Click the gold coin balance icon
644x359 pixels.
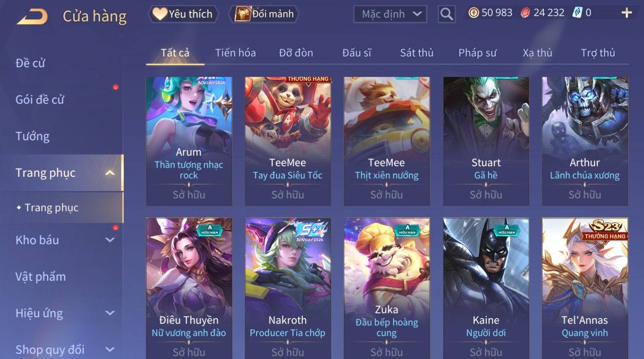473,13
